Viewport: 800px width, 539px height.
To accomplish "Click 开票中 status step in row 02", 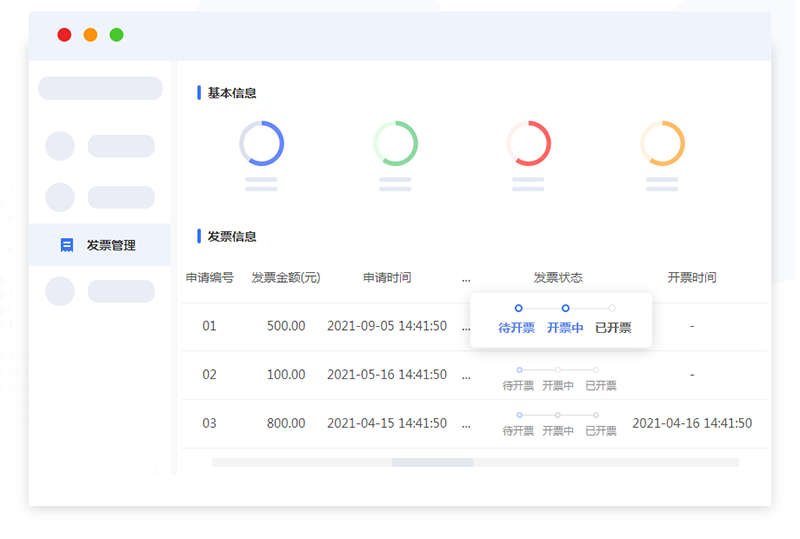I will pos(558,385).
